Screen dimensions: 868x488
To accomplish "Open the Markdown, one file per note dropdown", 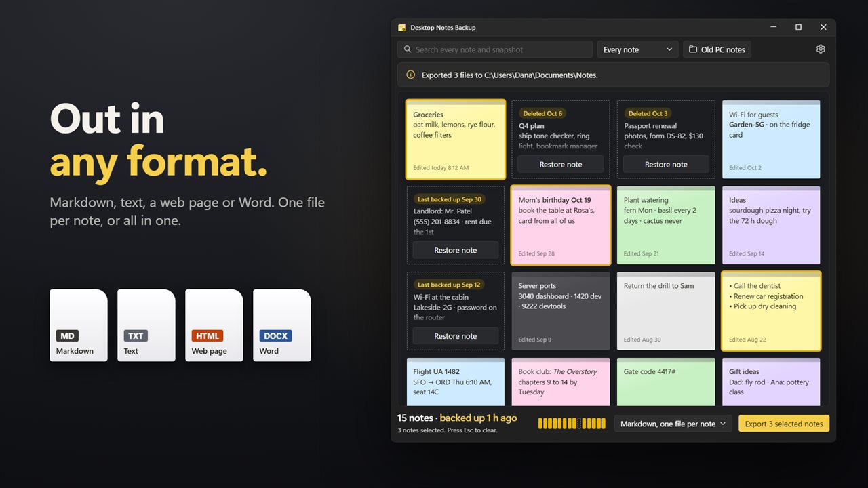I will point(673,424).
